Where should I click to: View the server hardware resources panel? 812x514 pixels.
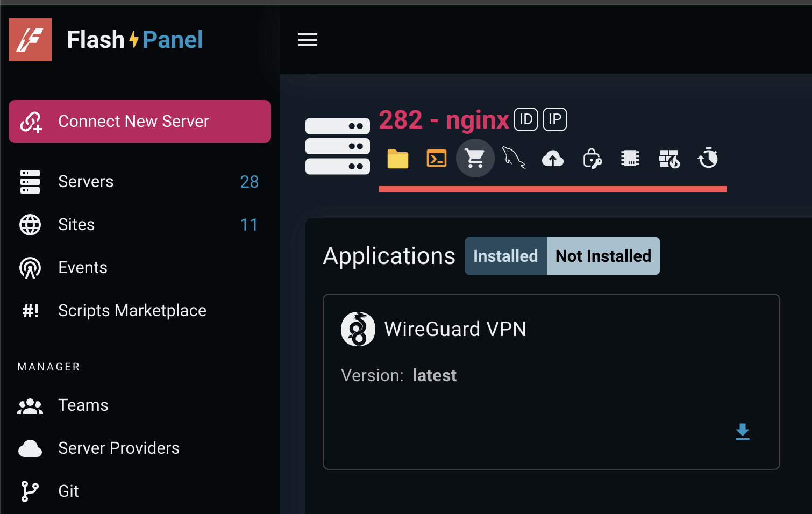(x=630, y=158)
